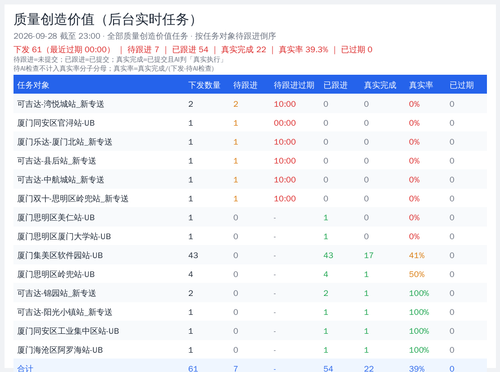Click the 真实完成 value 17 in 软件园站 row
500x372 pixels.
coord(368,256)
